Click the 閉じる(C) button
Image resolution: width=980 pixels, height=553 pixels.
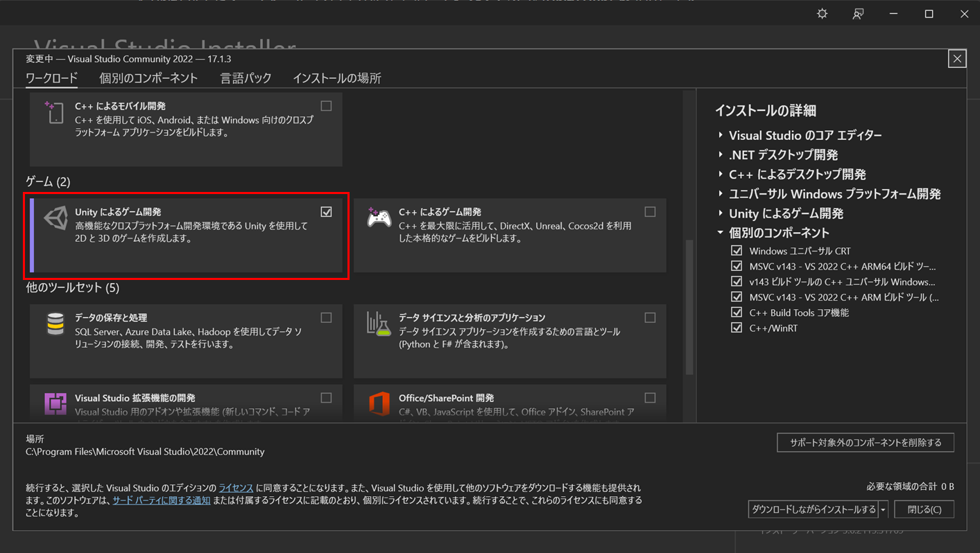[925, 509]
